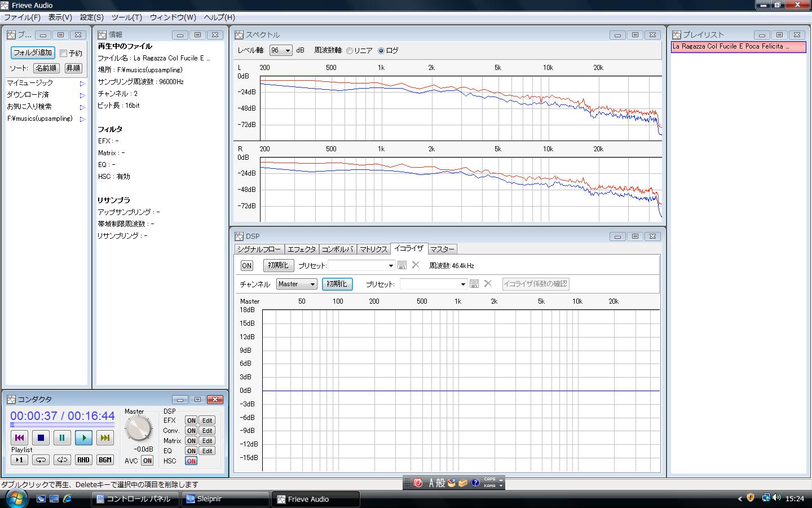This screenshot has width=812, height=508.
Task: Open the EQ Edit settings
Action: click(x=208, y=451)
